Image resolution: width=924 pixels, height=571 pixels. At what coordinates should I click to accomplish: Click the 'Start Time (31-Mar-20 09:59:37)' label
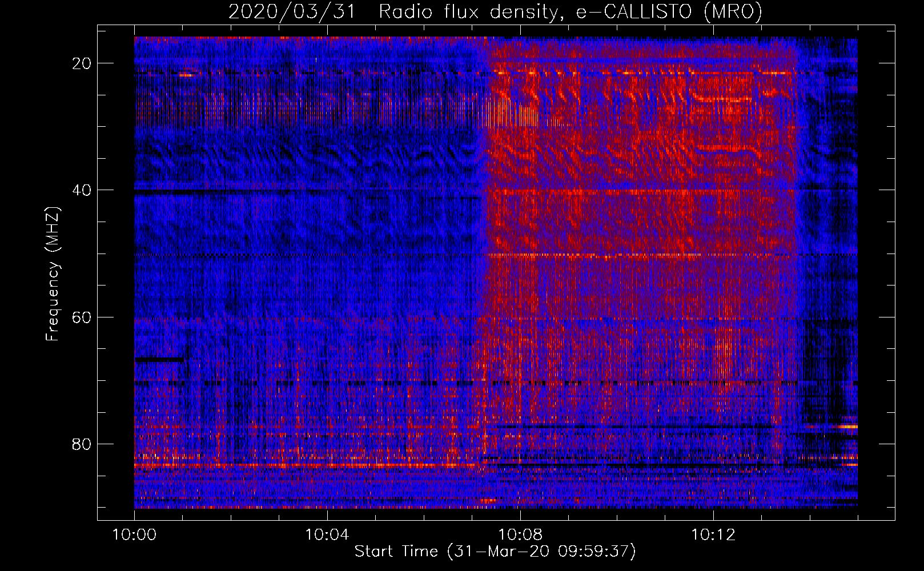click(x=495, y=552)
